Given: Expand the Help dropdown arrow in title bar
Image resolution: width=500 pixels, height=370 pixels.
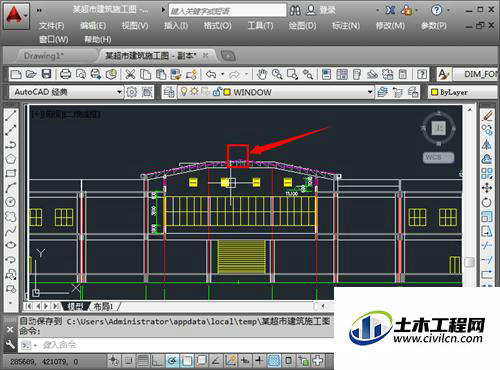Looking at the screenshot, I should 448,10.
